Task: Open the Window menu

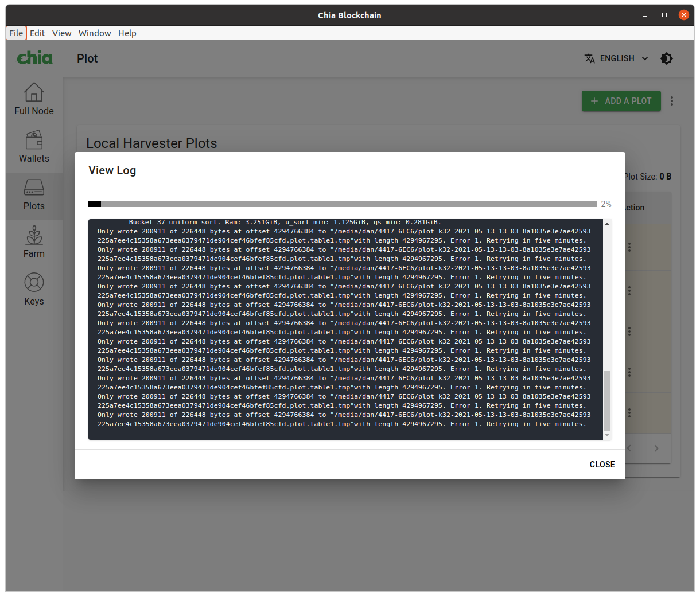Action: [x=95, y=33]
